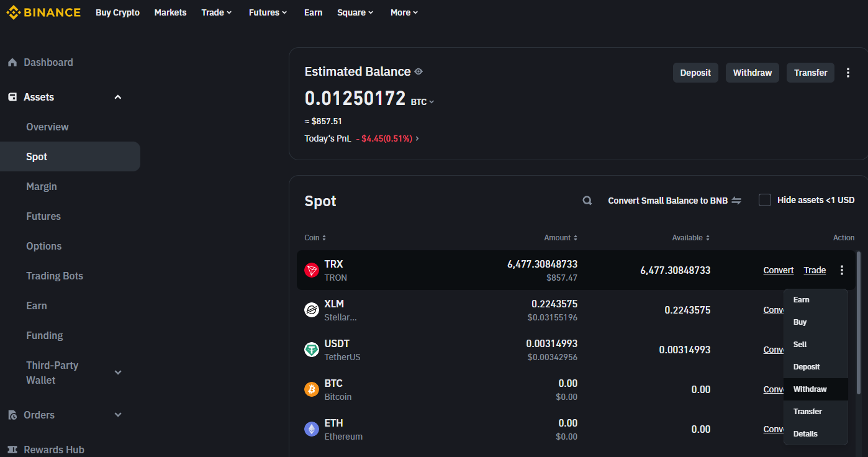This screenshot has width=868, height=457.
Task: Click Convert link for ETH row
Action: (774, 429)
